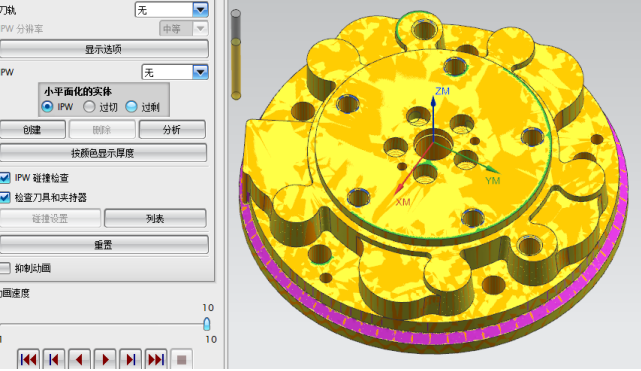Click the animation speed slider handle
The width and height of the screenshot is (641, 371).
[207, 324]
